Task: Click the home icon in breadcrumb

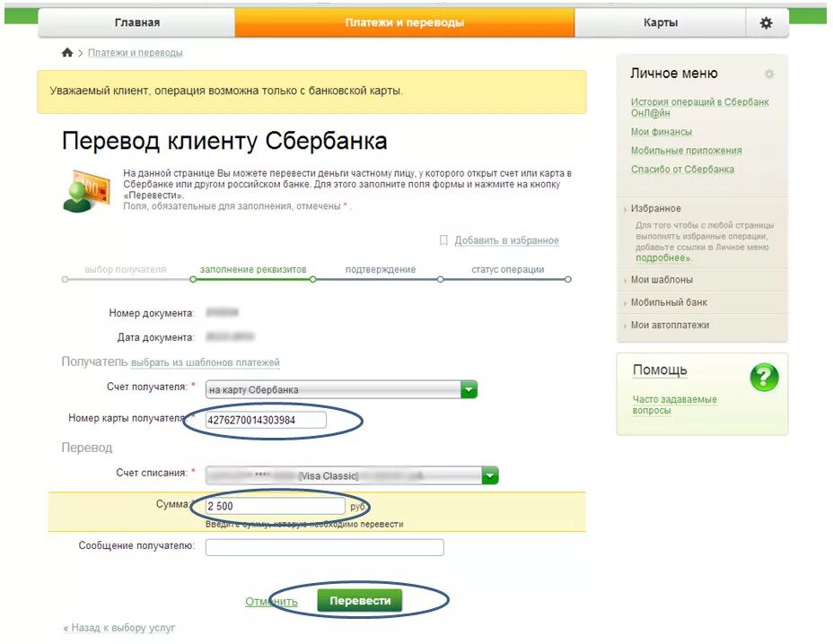Action: click(x=67, y=52)
